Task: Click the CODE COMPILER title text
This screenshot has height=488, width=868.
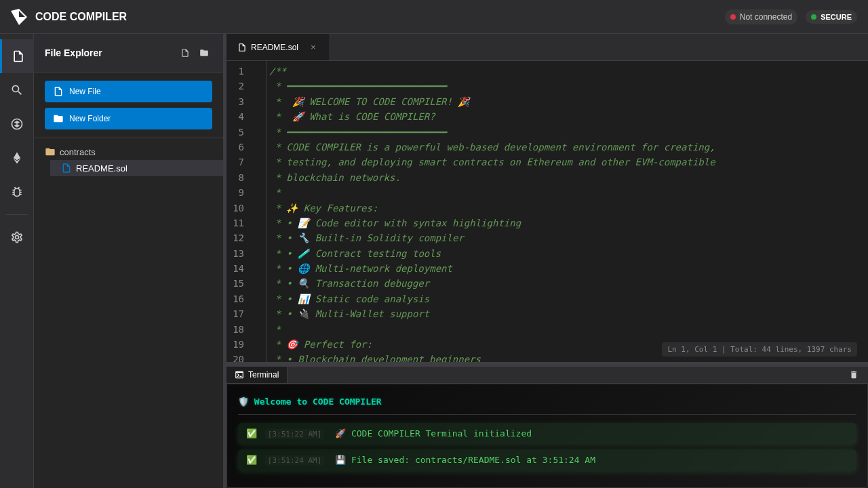Action: (x=81, y=17)
